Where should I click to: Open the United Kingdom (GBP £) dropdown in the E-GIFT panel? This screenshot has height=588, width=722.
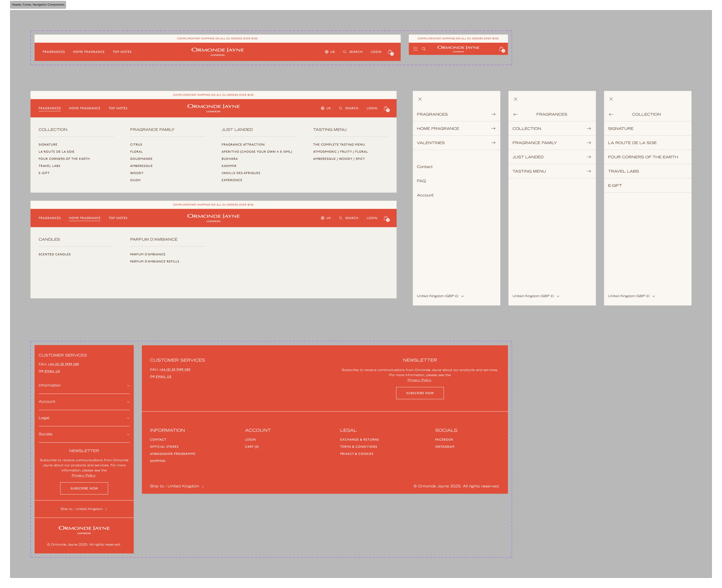[631, 296]
